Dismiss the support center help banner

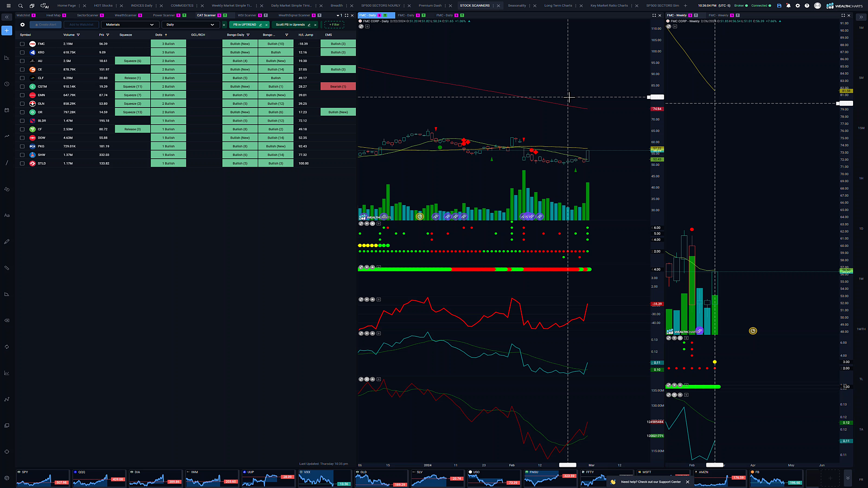[x=688, y=482]
